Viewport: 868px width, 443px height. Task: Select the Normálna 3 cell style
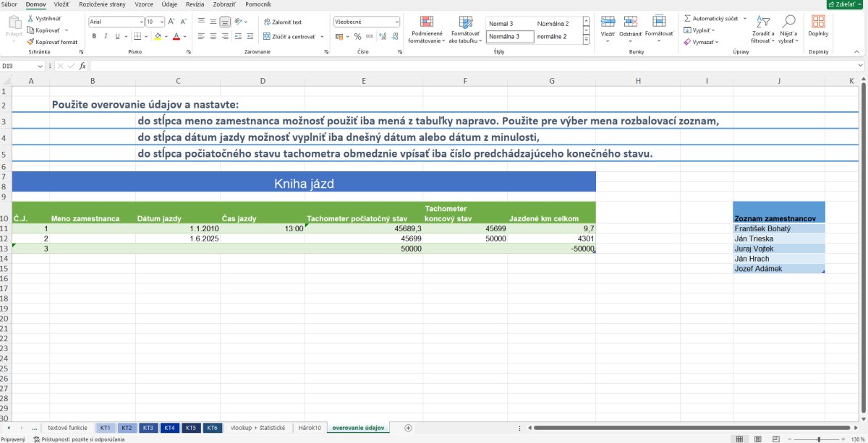pyautogui.click(x=510, y=36)
